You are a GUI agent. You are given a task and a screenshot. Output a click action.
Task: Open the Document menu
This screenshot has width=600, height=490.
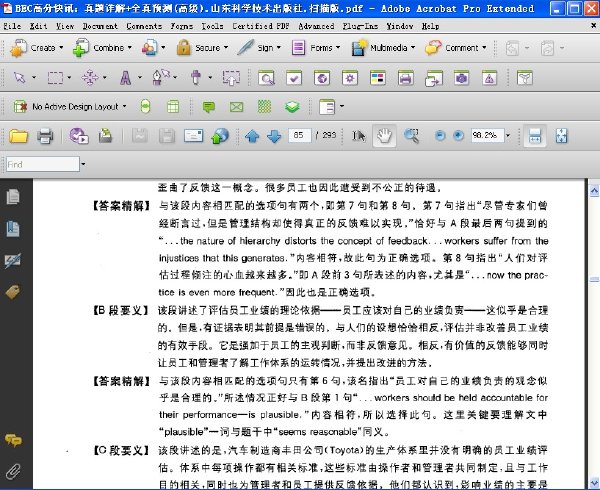click(x=100, y=26)
